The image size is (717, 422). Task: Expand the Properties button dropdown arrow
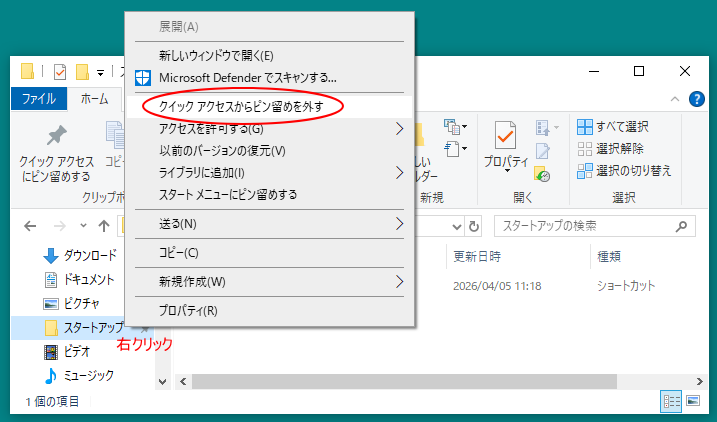tap(507, 171)
